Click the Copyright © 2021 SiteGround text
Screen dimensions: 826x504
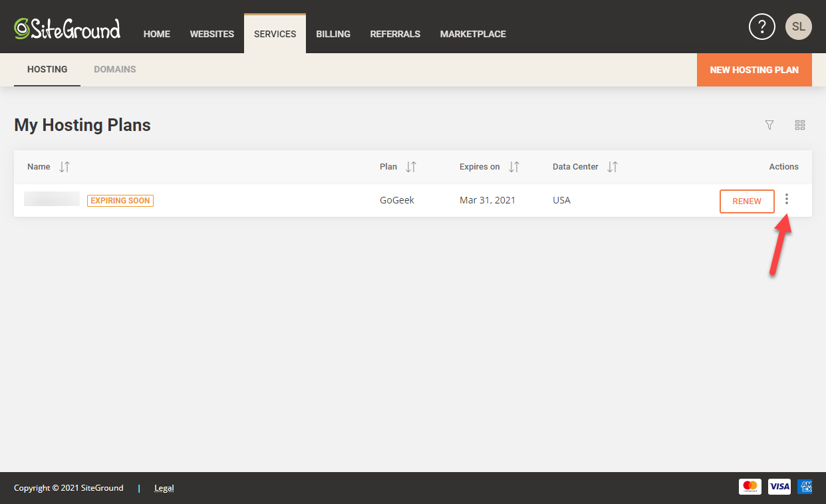[69, 488]
